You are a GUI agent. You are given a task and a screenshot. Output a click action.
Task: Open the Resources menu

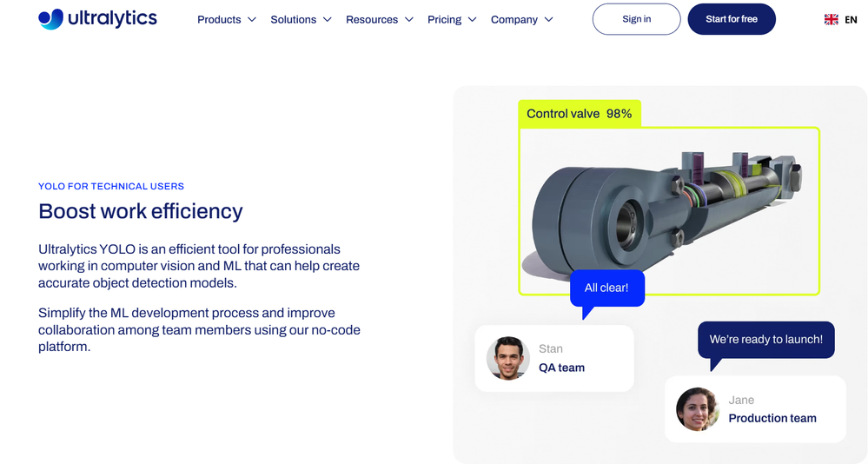tap(372, 19)
